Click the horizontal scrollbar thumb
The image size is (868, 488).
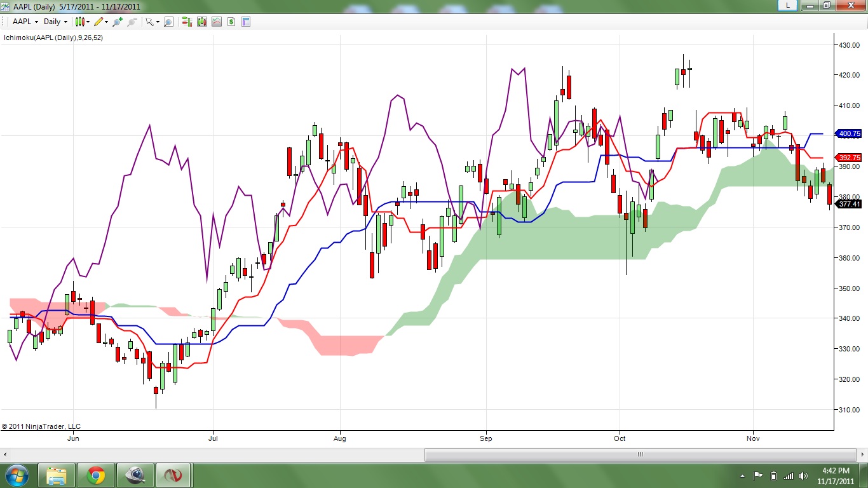tap(641, 455)
